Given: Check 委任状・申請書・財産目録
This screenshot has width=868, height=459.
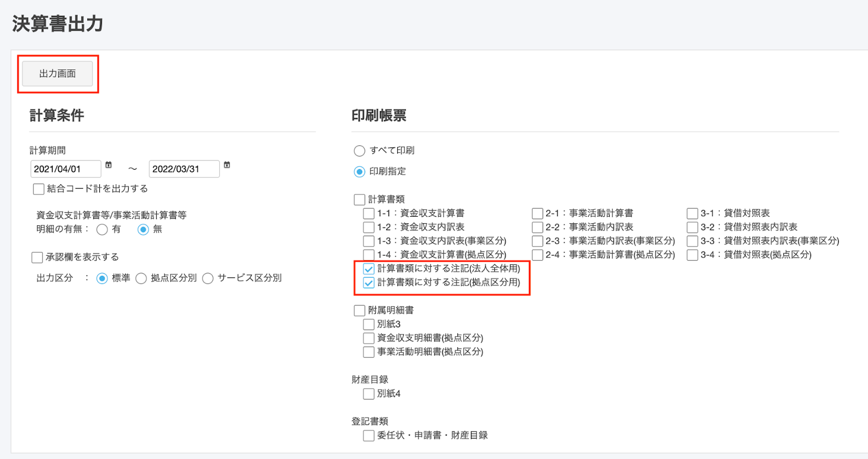Looking at the screenshot, I should 368,436.
